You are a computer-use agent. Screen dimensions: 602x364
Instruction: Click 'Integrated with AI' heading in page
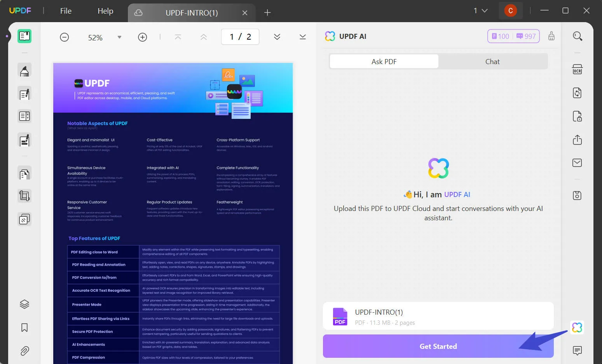point(163,168)
